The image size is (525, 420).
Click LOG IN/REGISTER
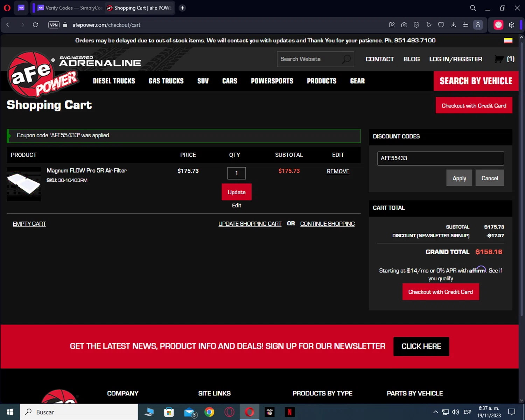(456, 59)
